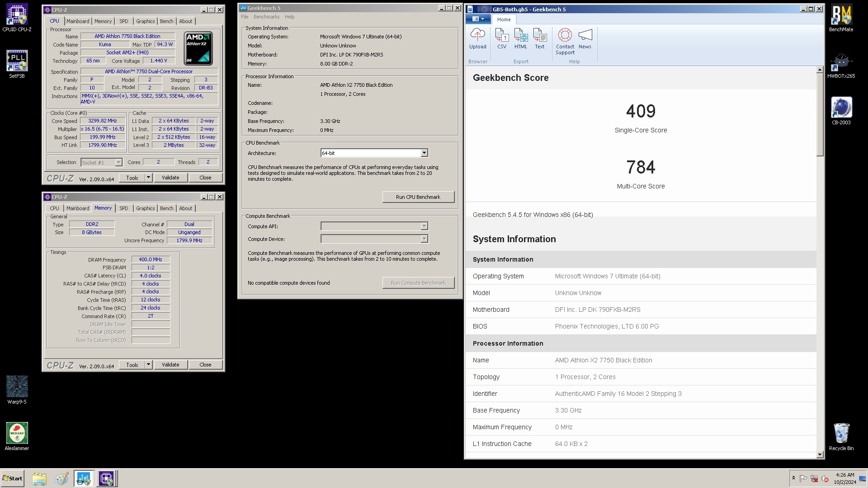This screenshot has width=868, height=488.
Task: Click Multiplier x 16.5 value field
Action: coord(103,129)
